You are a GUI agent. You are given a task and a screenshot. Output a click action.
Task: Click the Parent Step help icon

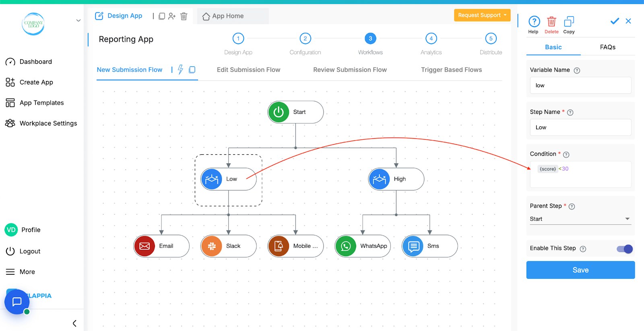click(572, 206)
